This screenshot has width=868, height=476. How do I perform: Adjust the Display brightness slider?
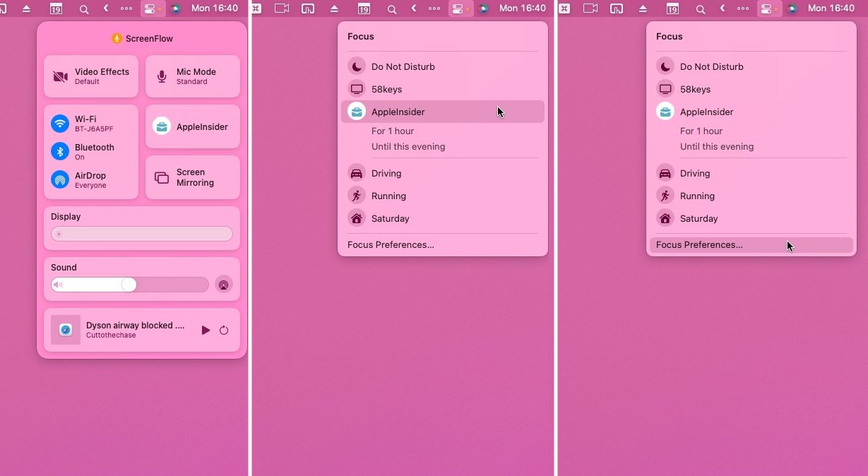(141, 234)
